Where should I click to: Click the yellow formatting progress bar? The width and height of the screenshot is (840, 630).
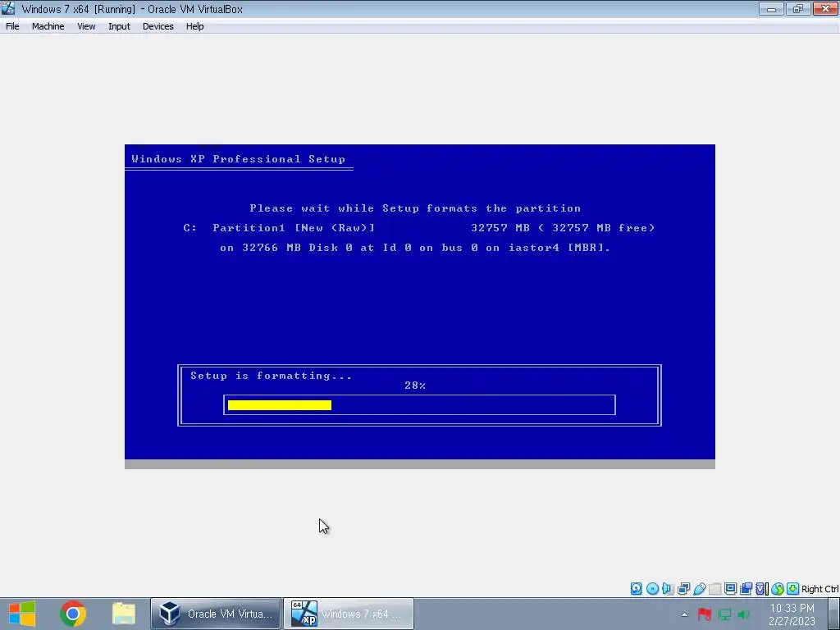tap(280, 405)
